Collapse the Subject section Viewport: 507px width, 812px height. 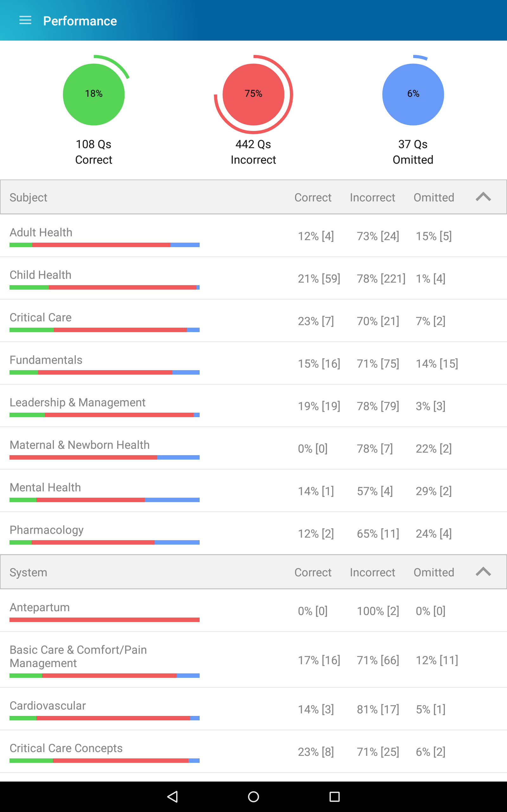(x=484, y=197)
